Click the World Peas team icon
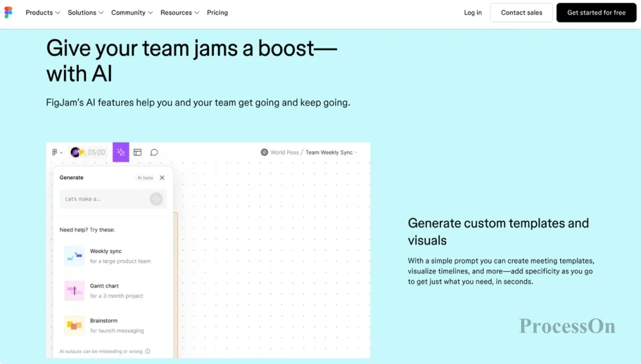 (265, 153)
